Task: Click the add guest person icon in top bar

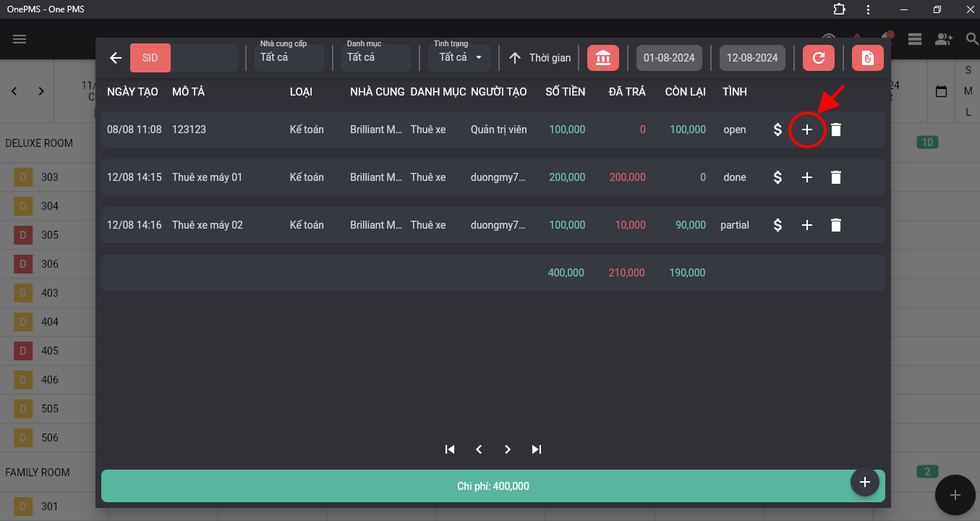Action: tap(944, 39)
